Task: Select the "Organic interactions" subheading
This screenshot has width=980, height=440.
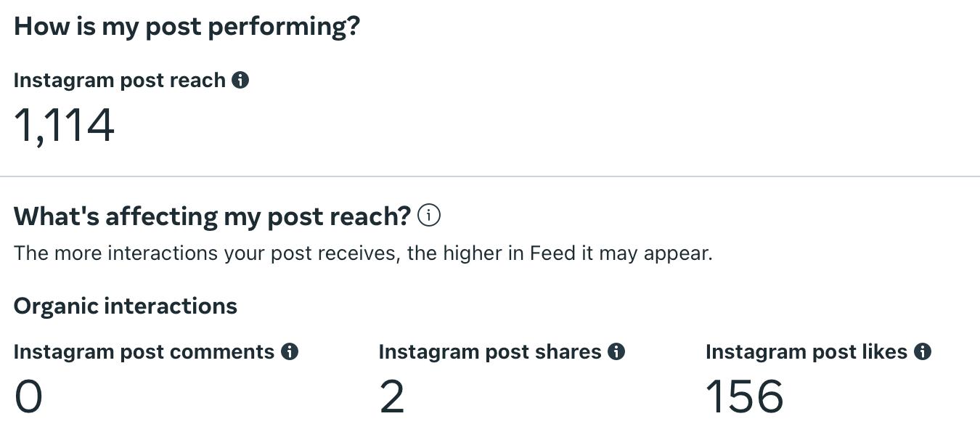Action: point(125,306)
